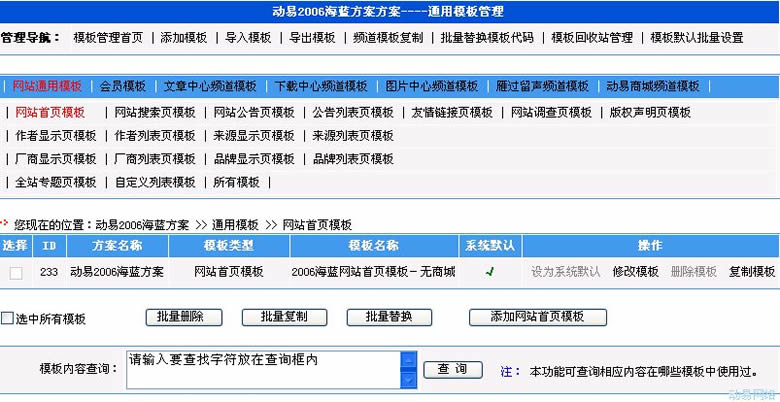Select 版权声明页模板 template type
Viewport: 780px width, 402px height.
pyautogui.click(x=651, y=112)
